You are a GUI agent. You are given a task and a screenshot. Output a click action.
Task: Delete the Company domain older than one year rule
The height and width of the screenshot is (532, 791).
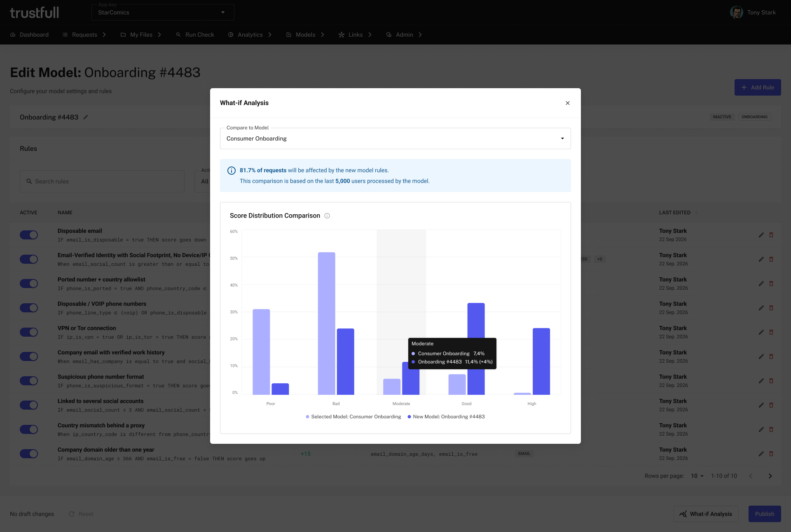click(x=771, y=454)
